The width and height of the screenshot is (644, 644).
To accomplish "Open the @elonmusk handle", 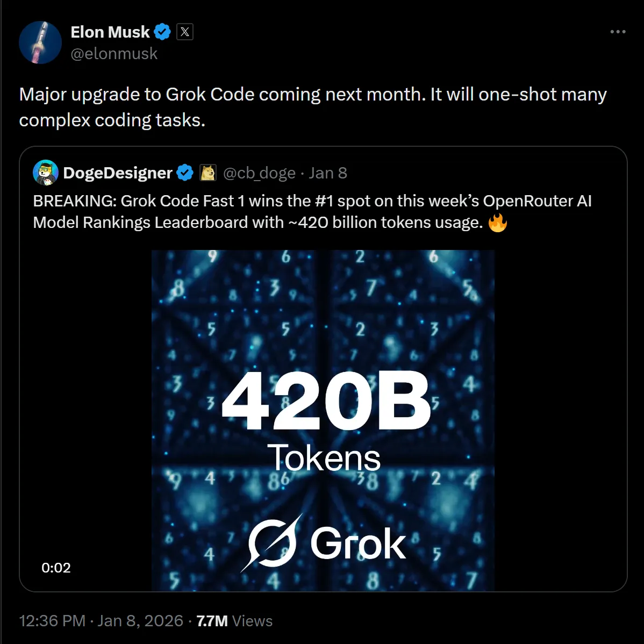I will 114,53.
